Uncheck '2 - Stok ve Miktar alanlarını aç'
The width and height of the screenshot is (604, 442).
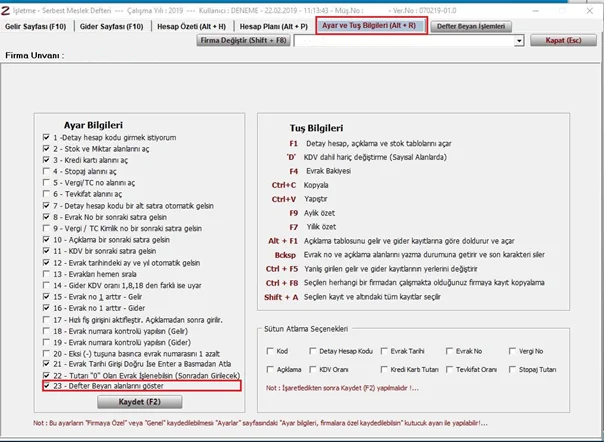46,149
